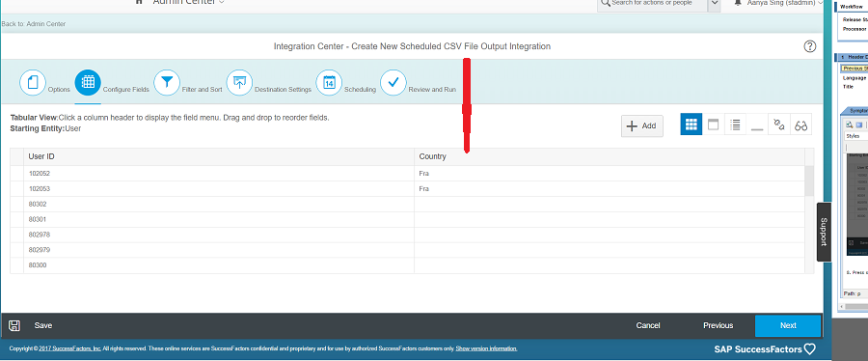Click the User ID column header
Image resolution: width=868 pixels, height=361 pixels.
[x=219, y=156]
